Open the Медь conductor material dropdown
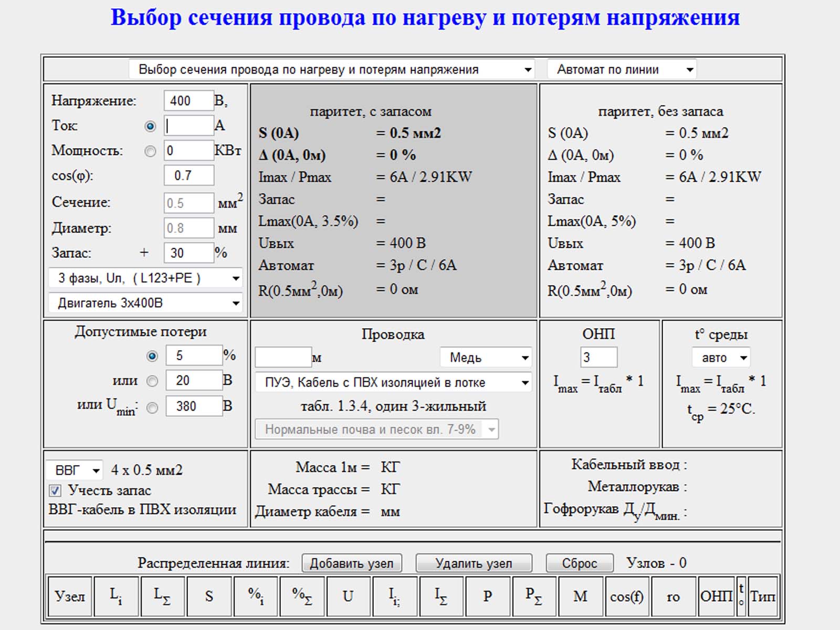840x630 pixels. 486,358
